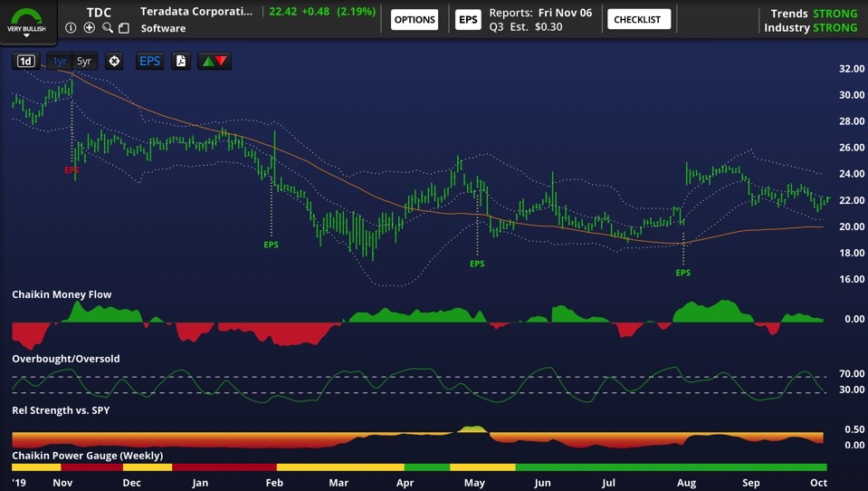Export chart with the PDF icon
Screen dimensions: 868x491
tap(181, 62)
